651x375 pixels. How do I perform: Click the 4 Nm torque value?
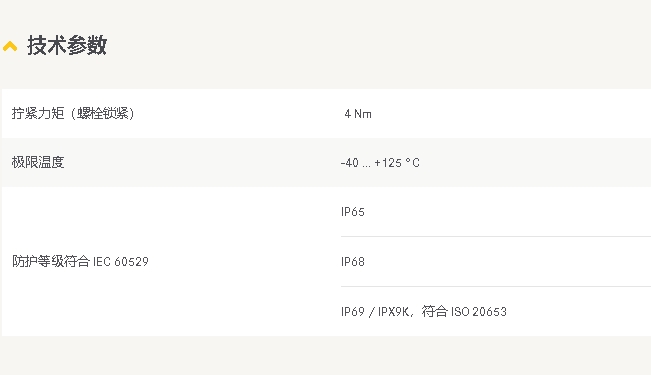[x=358, y=114]
